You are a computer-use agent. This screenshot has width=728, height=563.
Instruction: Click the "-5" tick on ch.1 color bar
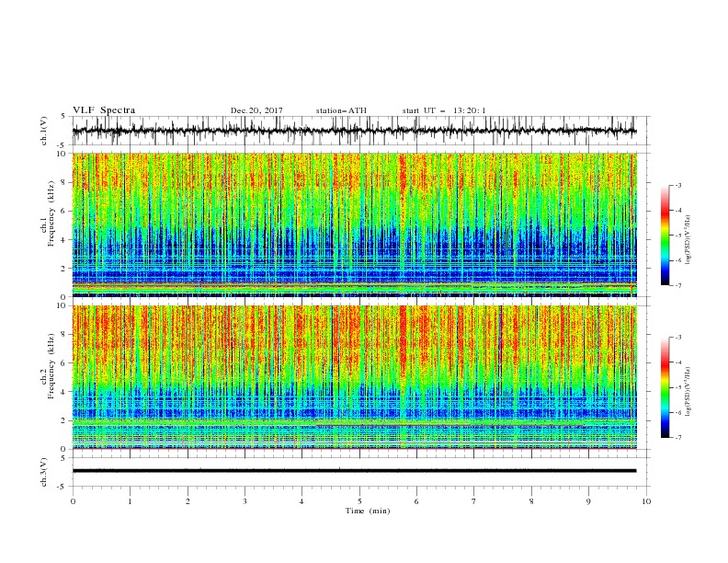(677, 236)
